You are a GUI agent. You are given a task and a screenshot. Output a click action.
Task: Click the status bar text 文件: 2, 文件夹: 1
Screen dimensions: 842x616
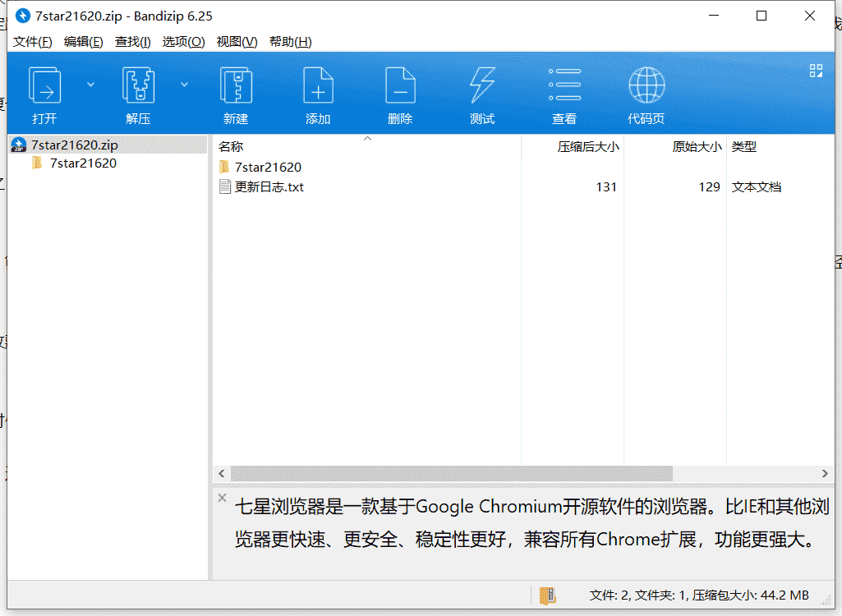pyautogui.click(x=638, y=595)
